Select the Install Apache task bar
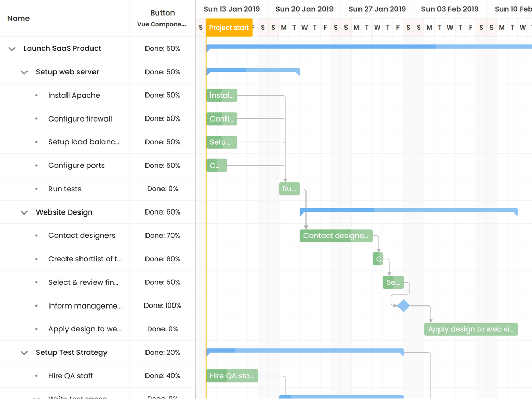Viewport: 532px width, 399px height. [x=222, y=95]
